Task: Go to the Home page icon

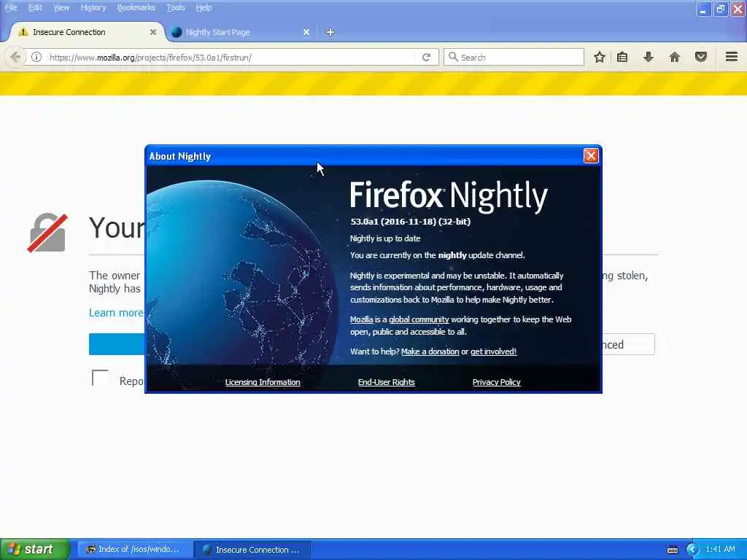Action: pos(675,57)
